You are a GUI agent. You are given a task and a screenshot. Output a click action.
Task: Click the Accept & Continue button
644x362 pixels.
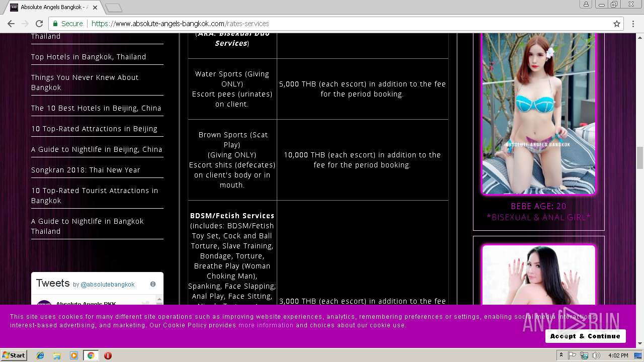pos(585,336)
